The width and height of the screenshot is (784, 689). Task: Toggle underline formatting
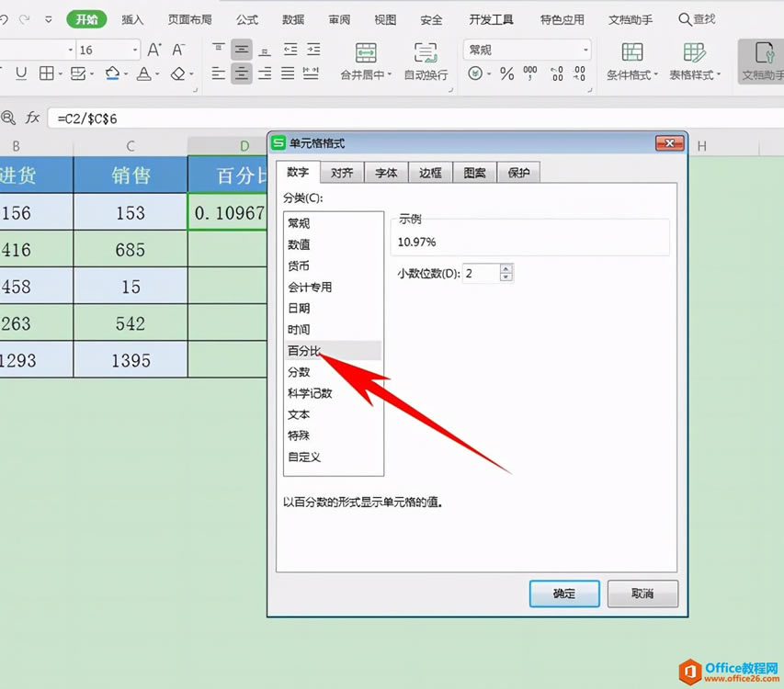click(x=21, y=73)
